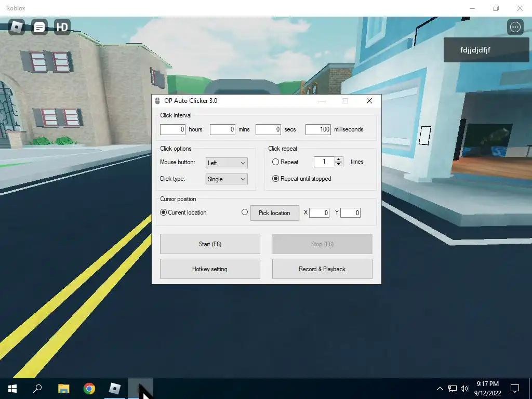
Task: Click the taskbar clock showing 9:17 PM
Action: (487, 389)
